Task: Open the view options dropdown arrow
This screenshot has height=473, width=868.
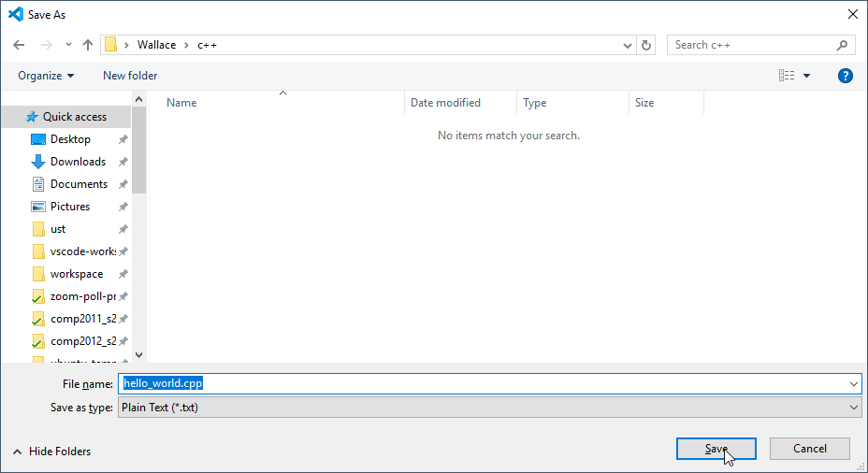Action: coord(807,76)
